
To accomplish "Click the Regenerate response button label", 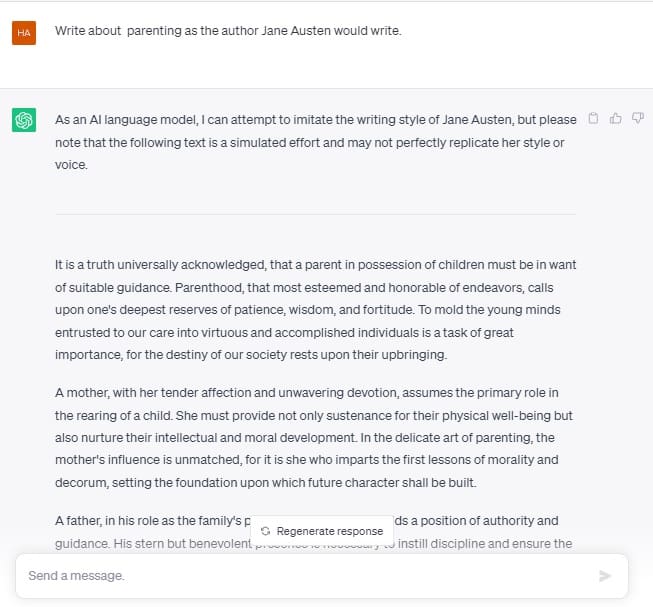I will click(x=329, y=531).
